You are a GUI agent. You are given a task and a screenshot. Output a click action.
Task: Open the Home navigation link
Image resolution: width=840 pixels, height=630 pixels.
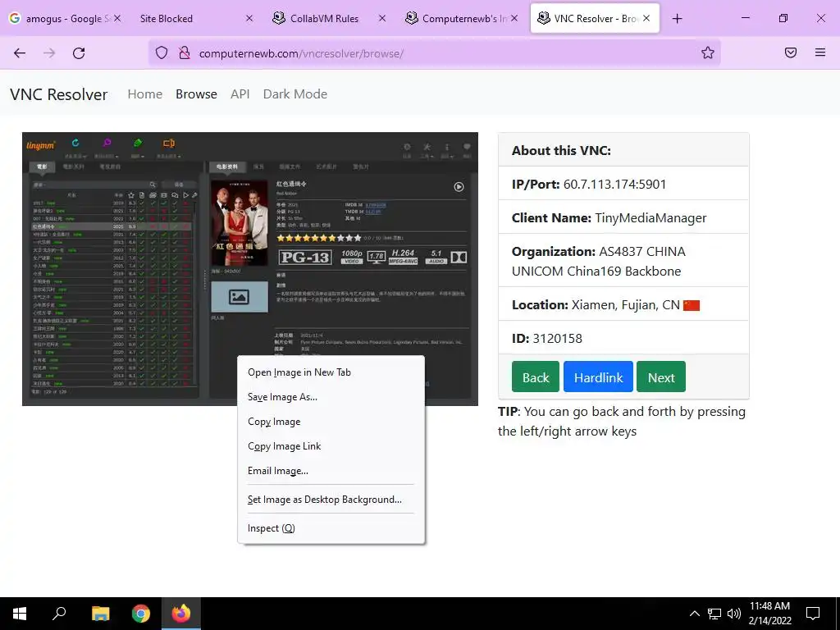144,94
